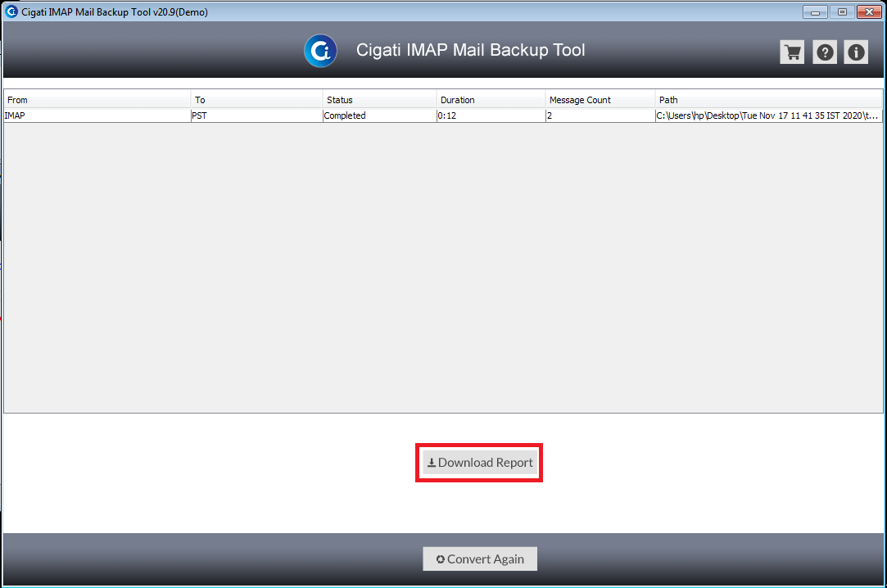Click the IMAP cell in From column
Image resolution: width=887 pixels, height=588 pixels.
pos(97,115)
